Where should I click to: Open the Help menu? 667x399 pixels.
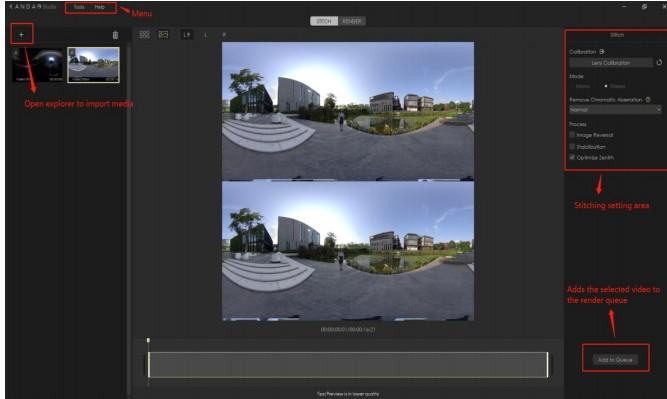(100, 7)
